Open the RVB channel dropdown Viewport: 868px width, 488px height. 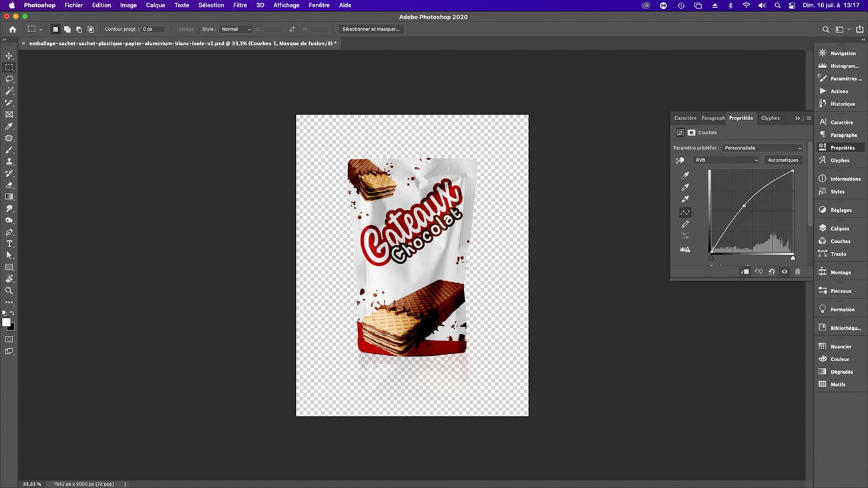point(726,160)
